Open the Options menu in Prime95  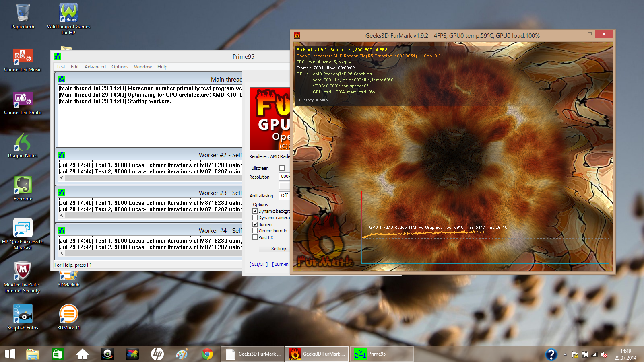tap(120, 67)
